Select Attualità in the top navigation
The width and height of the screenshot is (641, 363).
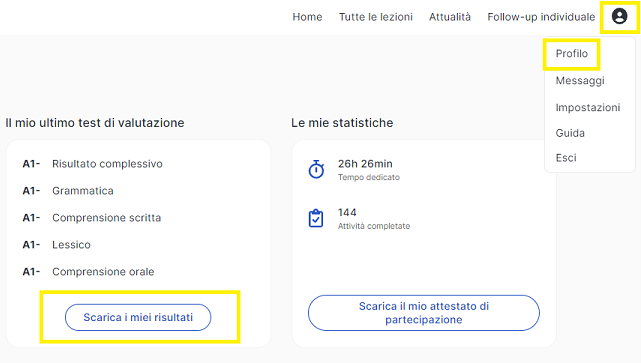(x=450, y=17)
